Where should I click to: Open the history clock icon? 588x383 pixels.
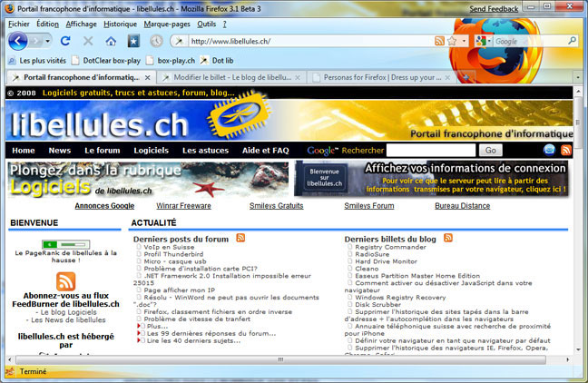156,41
